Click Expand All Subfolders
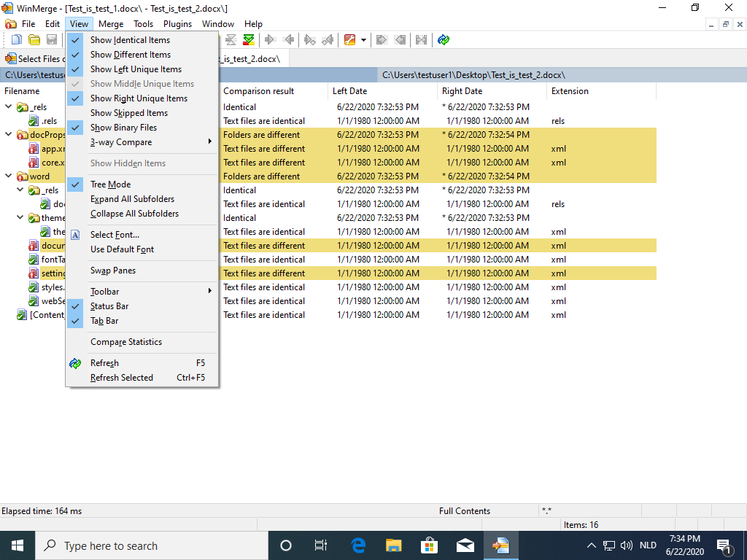747x560 pixels. click(x=142, y=199)
